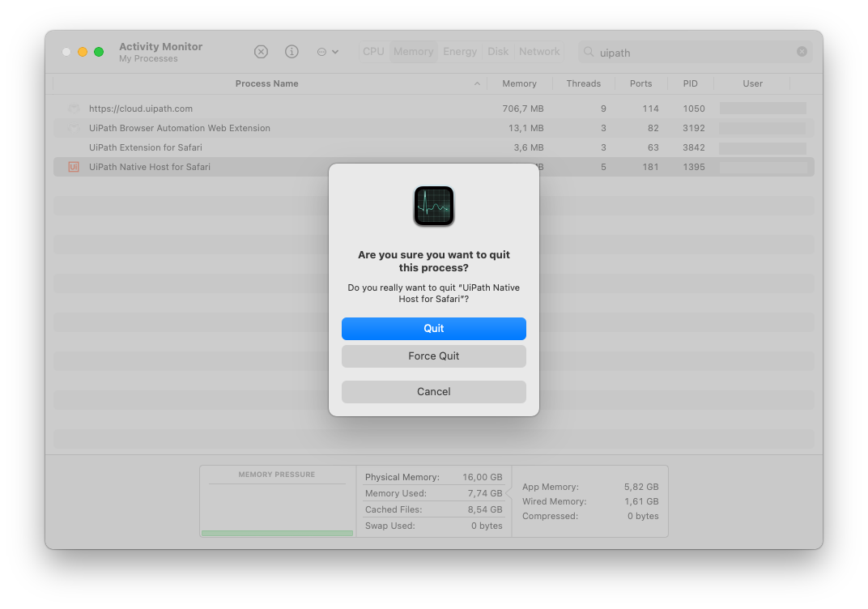
Task: Click the 13,1 MB memory value
Action: coord(525,128)
